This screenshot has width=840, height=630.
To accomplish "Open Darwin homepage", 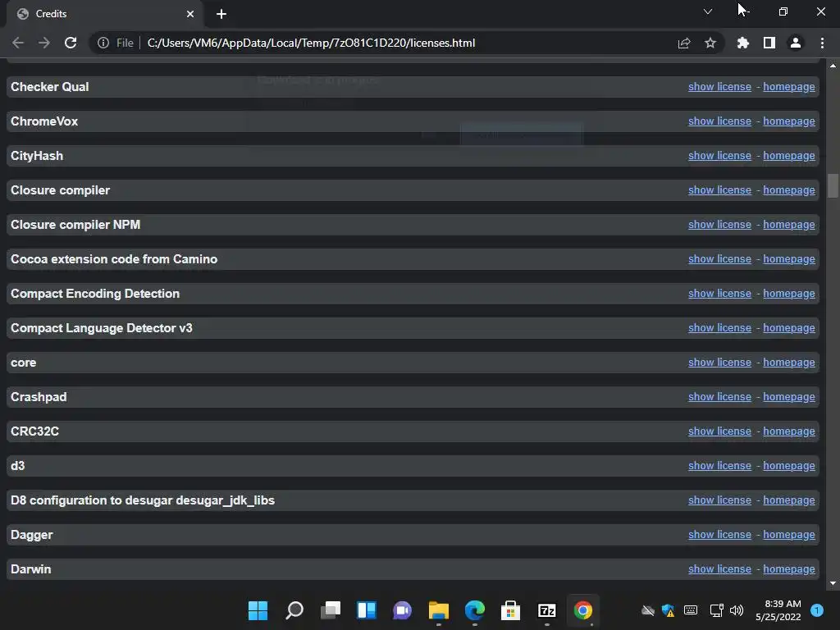I will 789,569.
